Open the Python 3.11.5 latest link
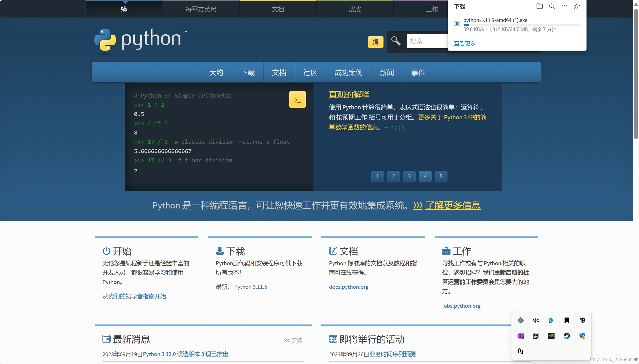The image size is (639, 364). [251, 287]
